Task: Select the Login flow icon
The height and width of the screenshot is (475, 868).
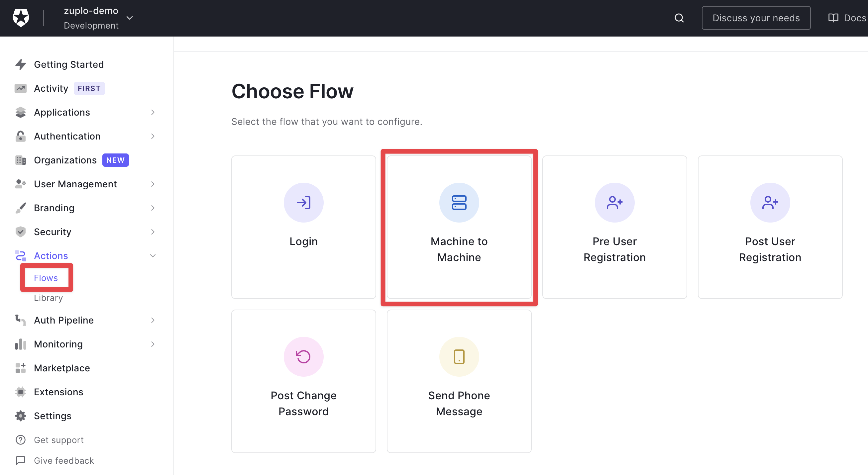Action: pos(303,203)
